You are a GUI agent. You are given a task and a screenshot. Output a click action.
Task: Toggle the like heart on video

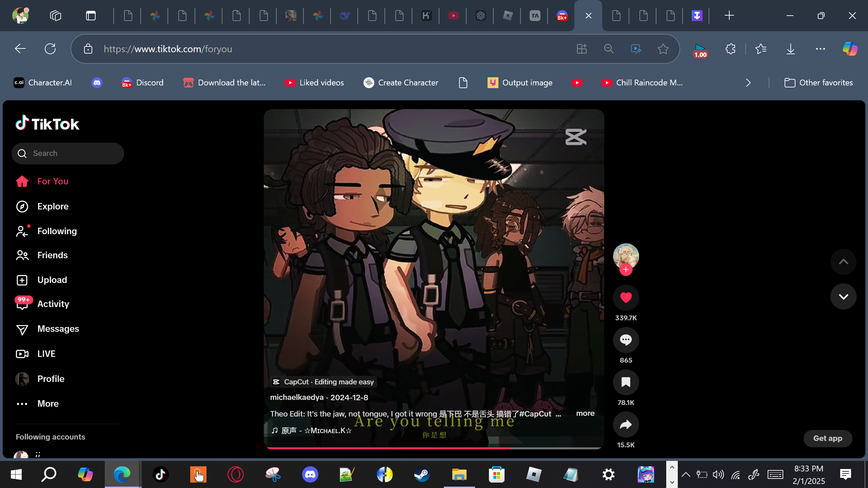(x=626, y=298)
